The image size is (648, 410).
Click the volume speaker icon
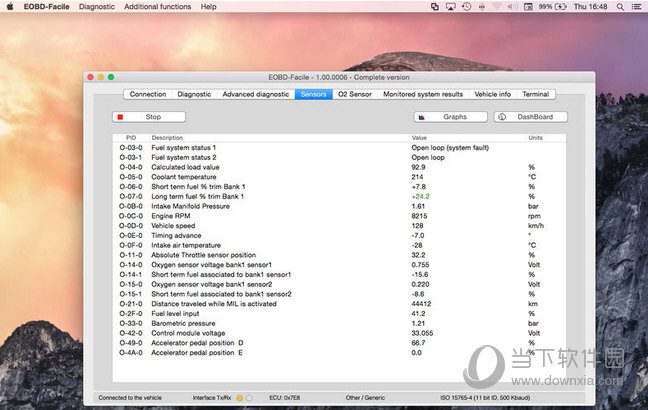click(512, 7)
